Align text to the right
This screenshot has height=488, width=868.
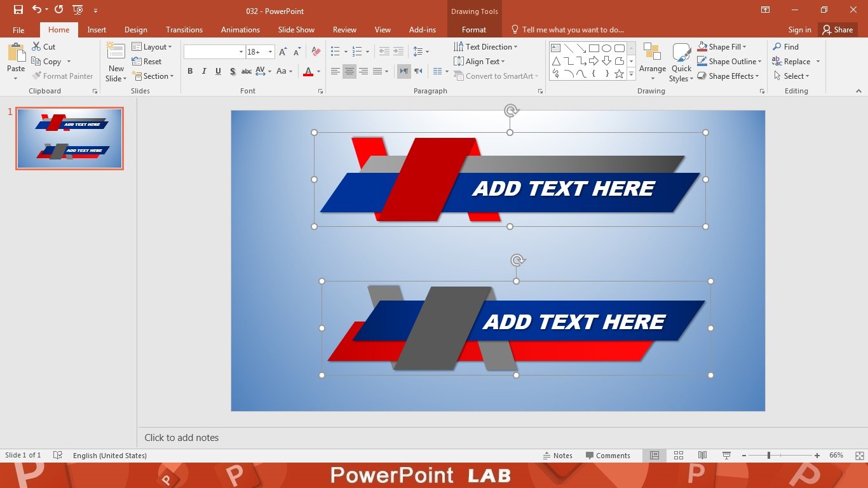point(363,71)
